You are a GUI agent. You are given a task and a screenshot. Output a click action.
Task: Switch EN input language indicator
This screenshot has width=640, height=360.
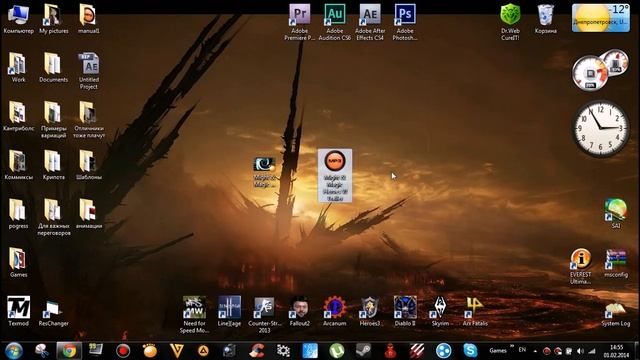tap(522, 350)
